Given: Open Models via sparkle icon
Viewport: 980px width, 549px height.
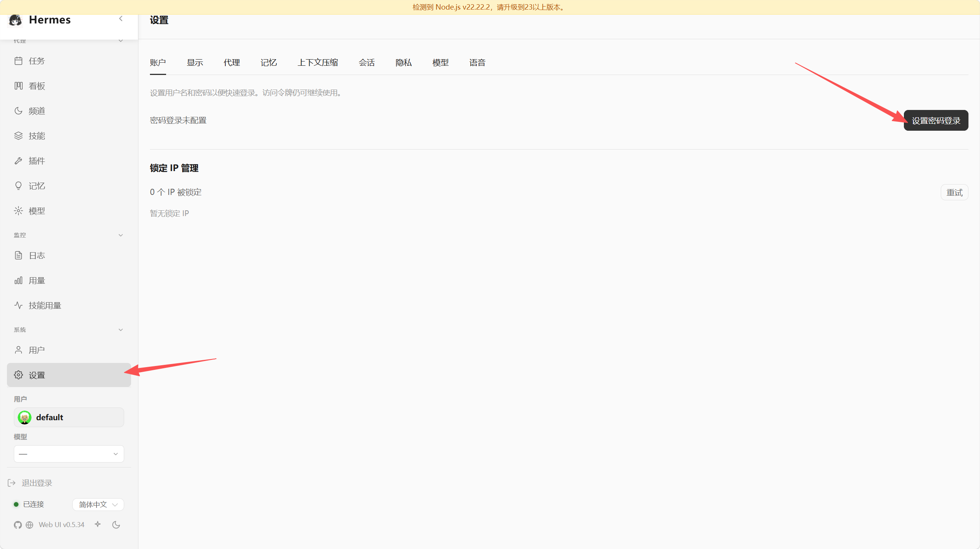Looking at the screenshot, I should click(18, 211).
